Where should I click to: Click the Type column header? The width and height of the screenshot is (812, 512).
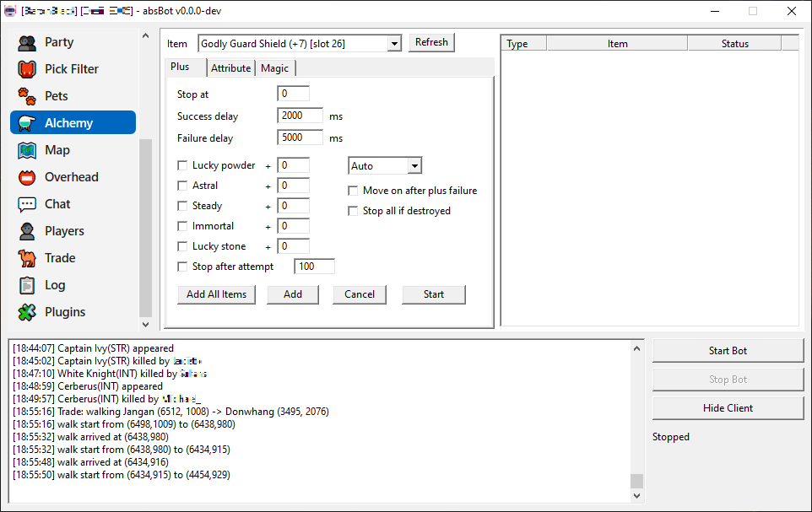click(523, 44)
